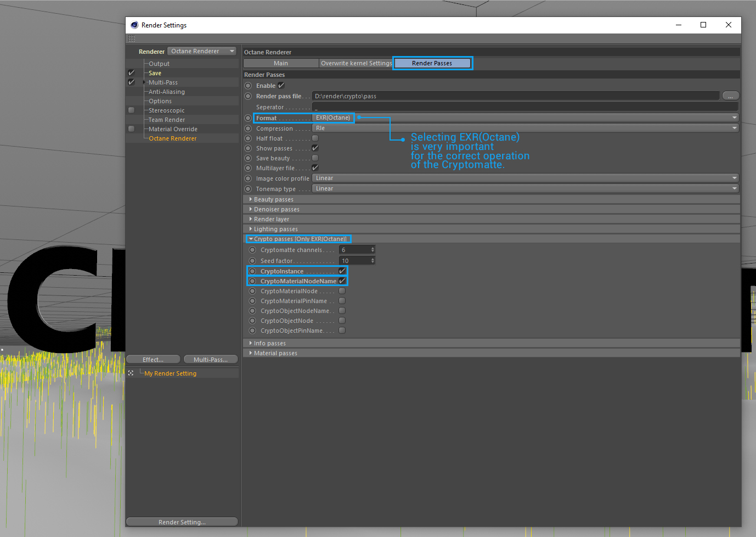This screenshot has width=756, height=537.
Task: Click the animation dot next to CryptoMaterialNode
Action: 252,291
